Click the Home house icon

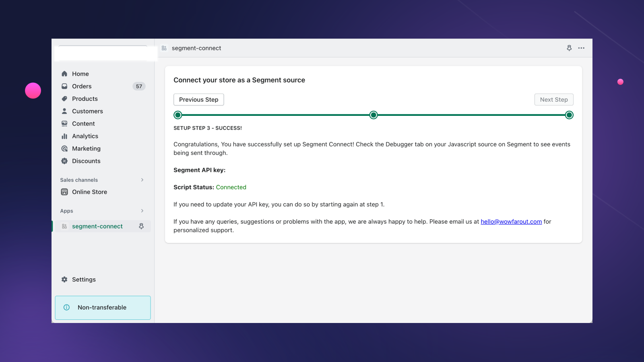pyautogui.click(x=64, y=74)
